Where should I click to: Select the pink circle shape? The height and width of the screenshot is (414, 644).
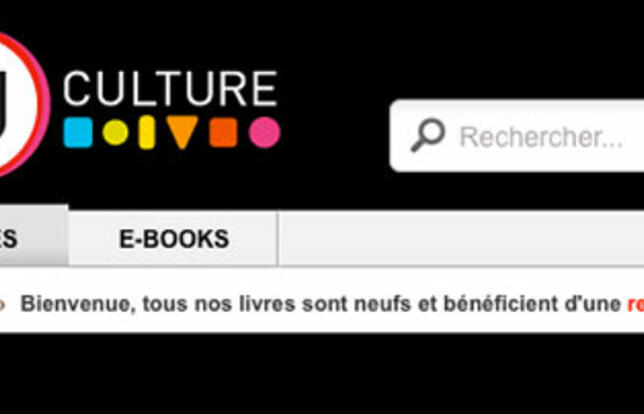[264, 132]
